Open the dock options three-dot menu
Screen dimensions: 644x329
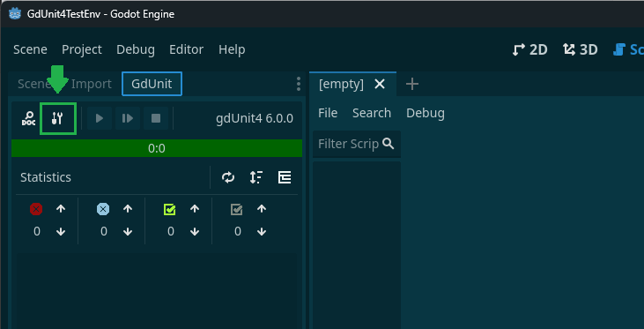[x=299, y=84]
